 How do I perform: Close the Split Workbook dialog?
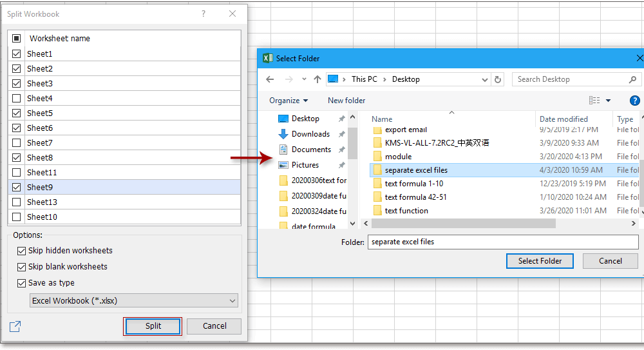coord(232,14)
